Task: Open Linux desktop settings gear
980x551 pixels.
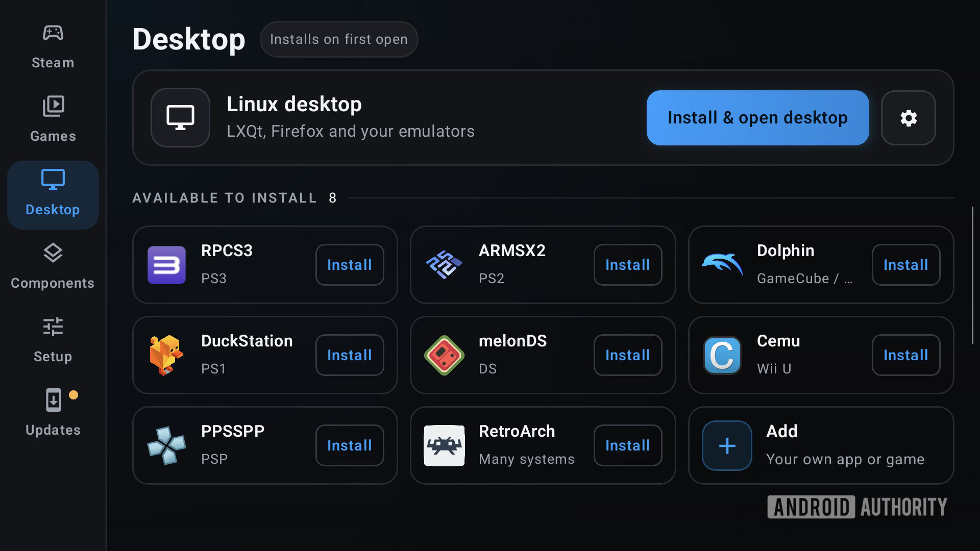Action: coord(908,118)
